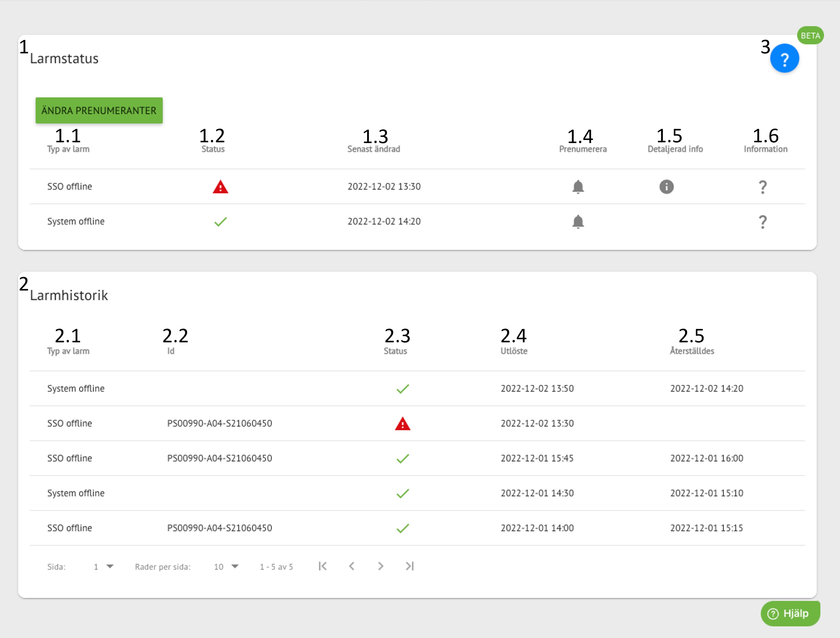Image resolution: width=840 pixels, height=638 pixels.
Task: Click the red warning icon in Larmhistorik
Action: 403,424
